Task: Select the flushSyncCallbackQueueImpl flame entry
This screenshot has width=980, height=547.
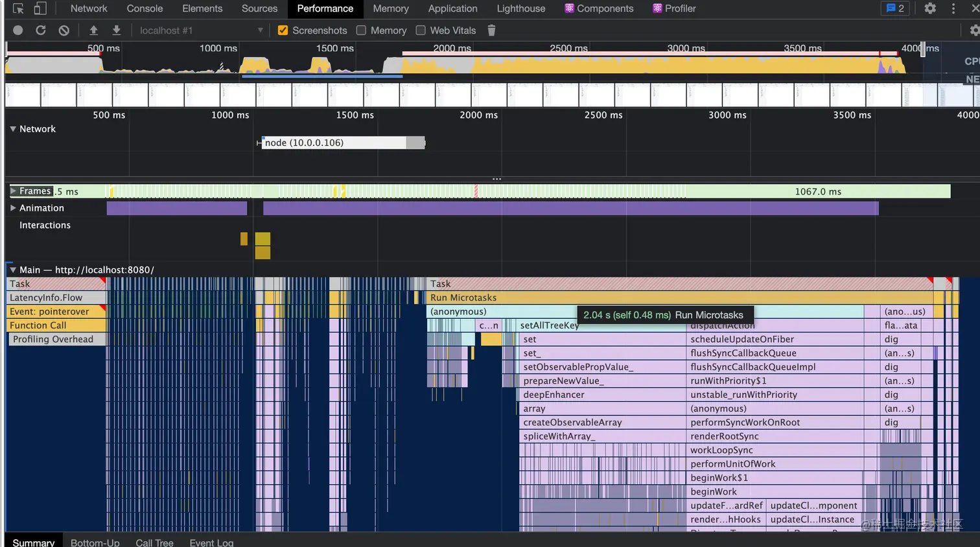Action: [x=775, y=367]
